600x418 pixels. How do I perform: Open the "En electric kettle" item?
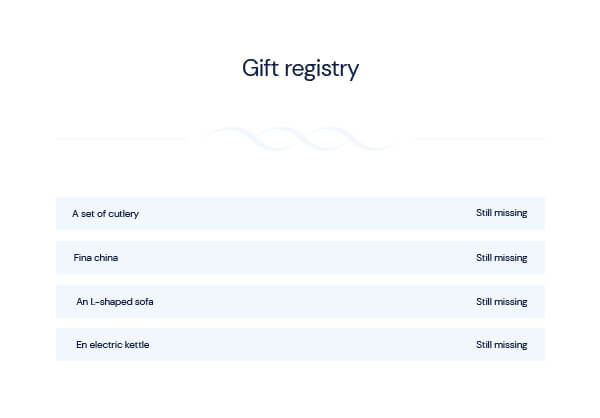112,345
